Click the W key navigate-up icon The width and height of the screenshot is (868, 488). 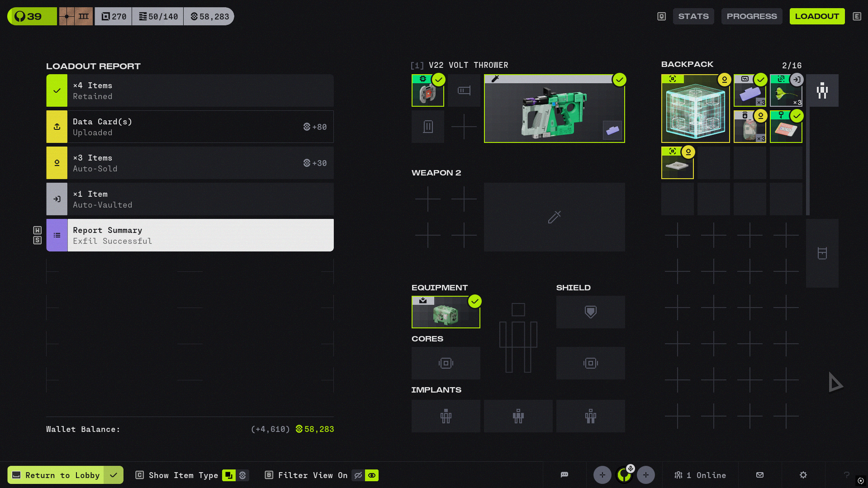[38, 230]
